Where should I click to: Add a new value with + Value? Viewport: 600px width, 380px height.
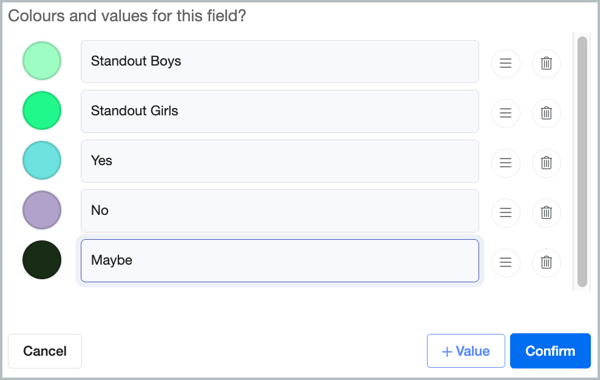click(x=466, y=351)
